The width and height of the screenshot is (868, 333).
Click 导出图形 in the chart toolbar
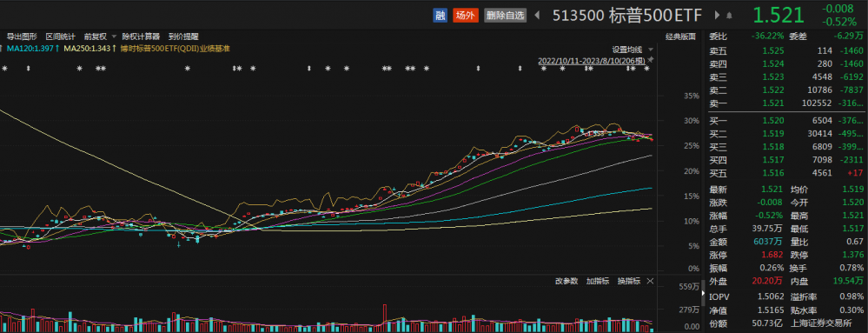click(22, 37)
